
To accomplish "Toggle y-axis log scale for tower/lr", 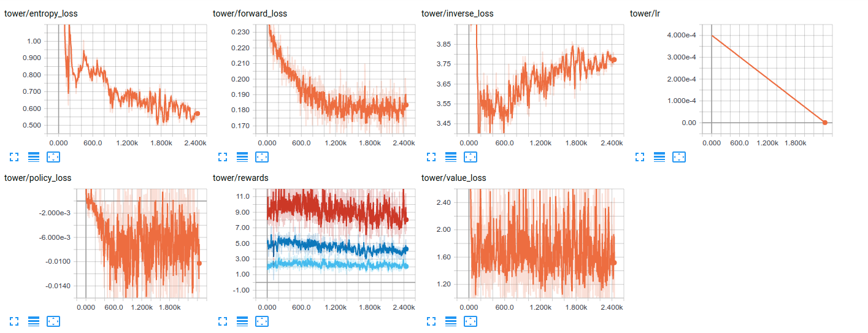I will point(659,157).
